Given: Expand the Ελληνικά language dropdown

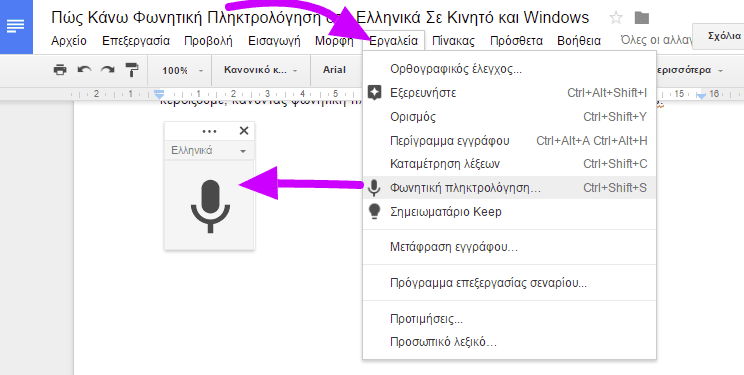Looking at the screenshot, I should (209, 151).
